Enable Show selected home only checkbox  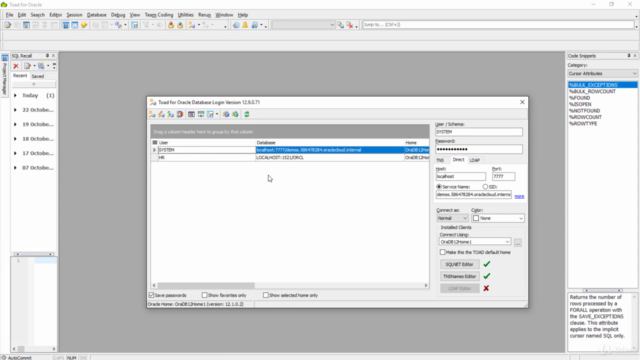pos(266,295)
